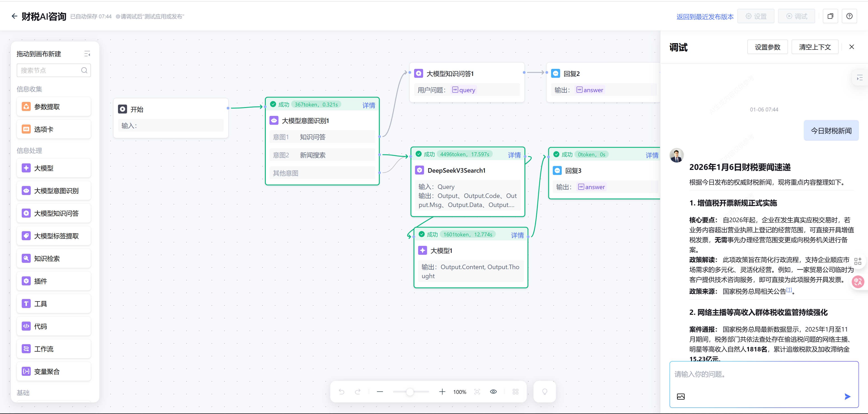Viewport: 868px width, 414px height.
Task: Expand 详情 on the 大模型1 node
Action: 517,235
